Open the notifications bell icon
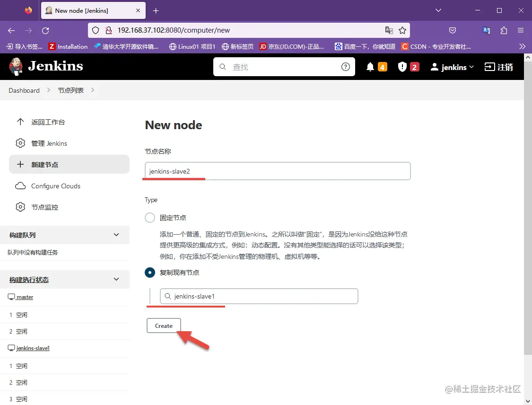Viewport: 532px width, 405px height. (x=370, y=67)
